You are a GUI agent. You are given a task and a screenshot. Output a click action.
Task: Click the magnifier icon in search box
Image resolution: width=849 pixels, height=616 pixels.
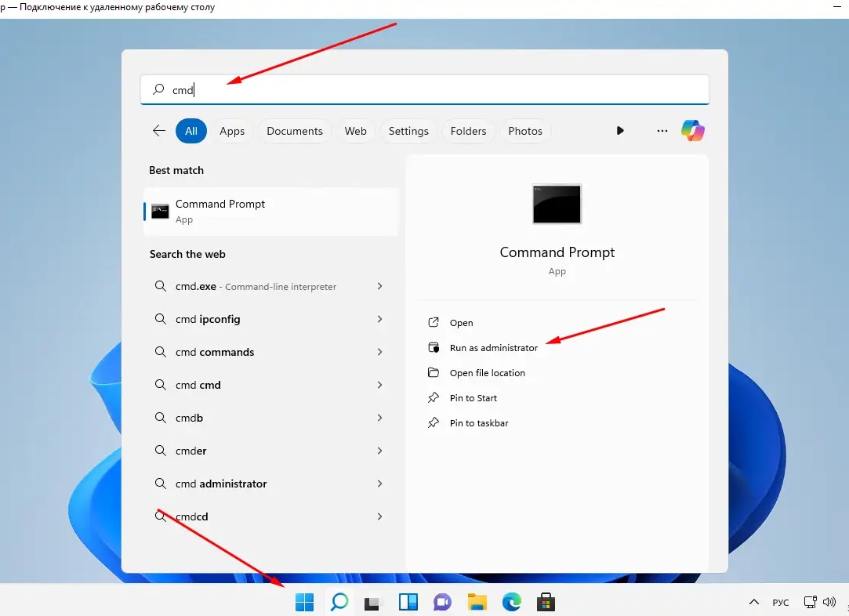tap(158, 89)
